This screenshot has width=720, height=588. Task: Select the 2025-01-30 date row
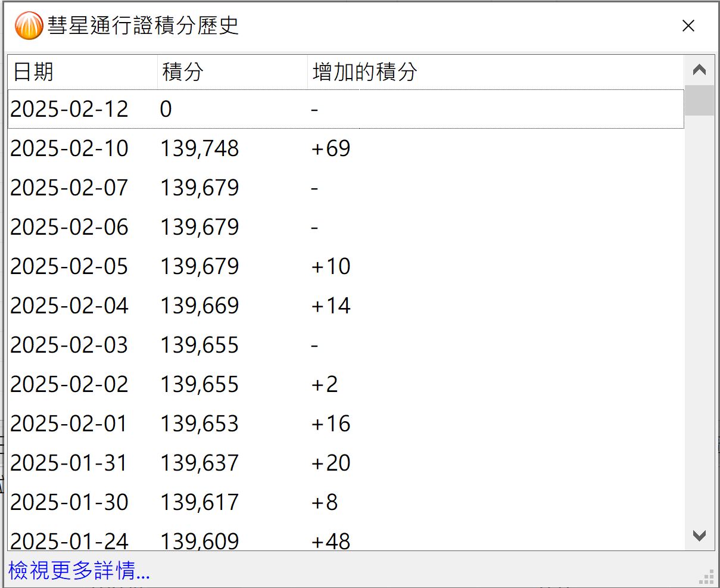coord(346,502)
